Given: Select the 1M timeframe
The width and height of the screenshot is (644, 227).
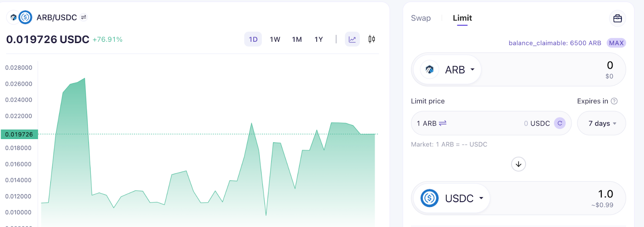Looking at the screenshot, I should coord(297,39).
